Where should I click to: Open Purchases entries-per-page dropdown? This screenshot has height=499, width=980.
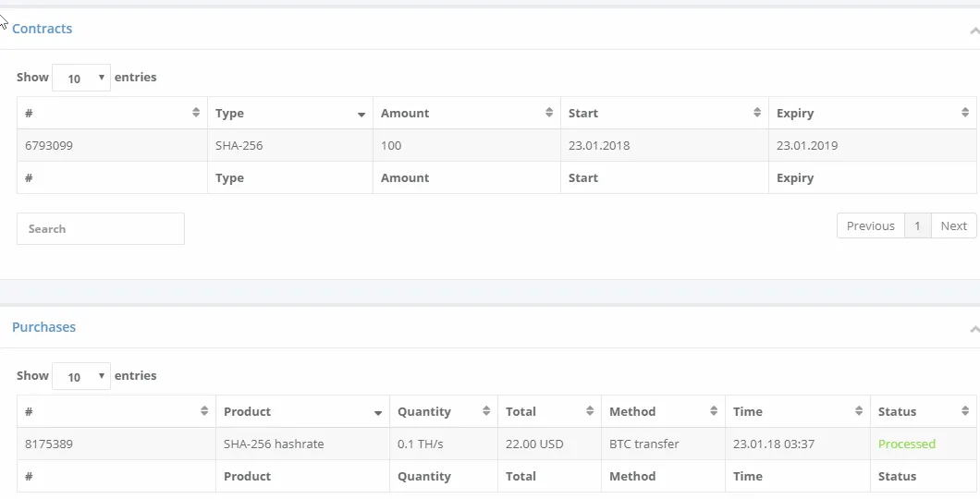click(81, 376)
